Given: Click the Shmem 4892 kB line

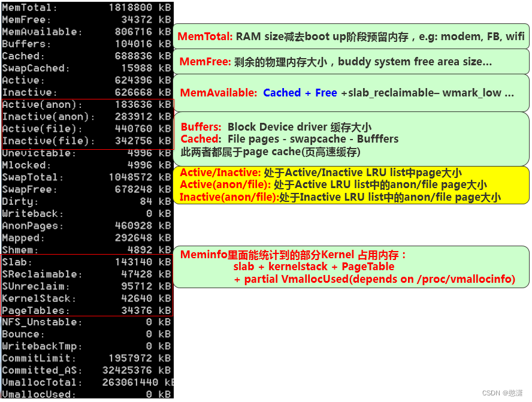Looking at the screenshot, I should (86, 250).
